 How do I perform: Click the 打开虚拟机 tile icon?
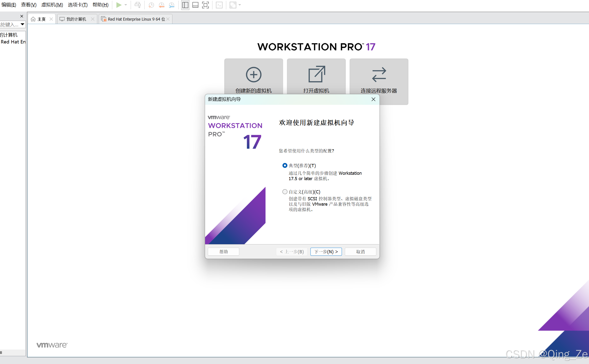pos(317,74)
